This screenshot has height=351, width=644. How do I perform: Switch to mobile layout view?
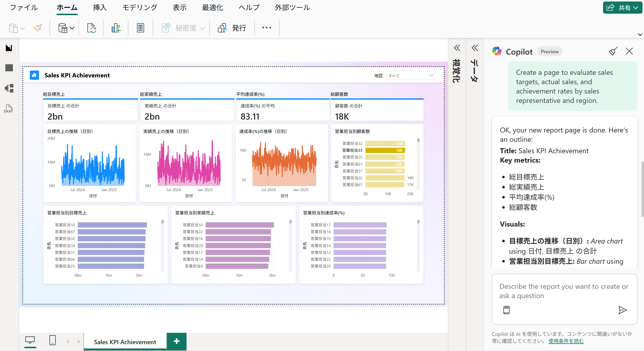coord(52,340)
